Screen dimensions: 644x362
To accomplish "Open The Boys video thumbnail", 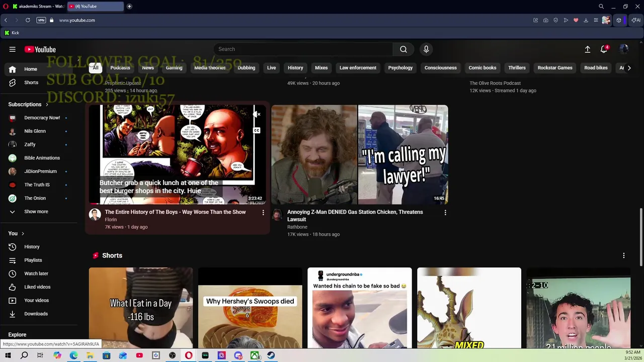I will (178, 154).
